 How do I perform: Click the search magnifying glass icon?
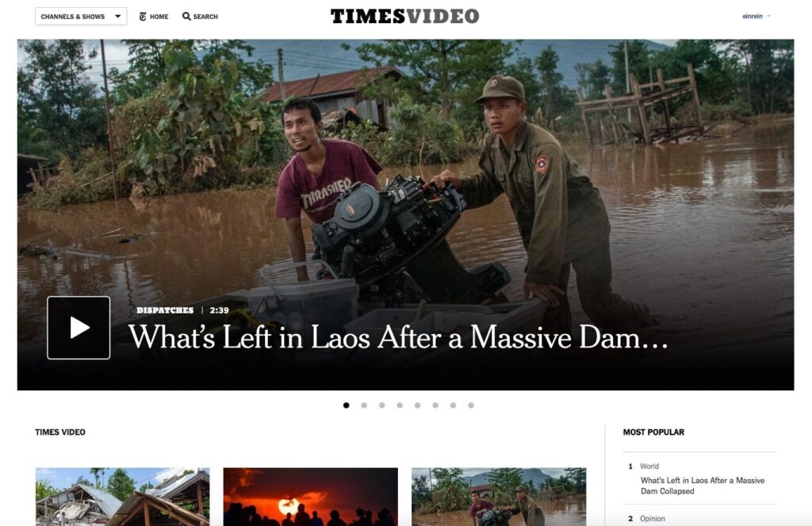[x=186, y=17]
